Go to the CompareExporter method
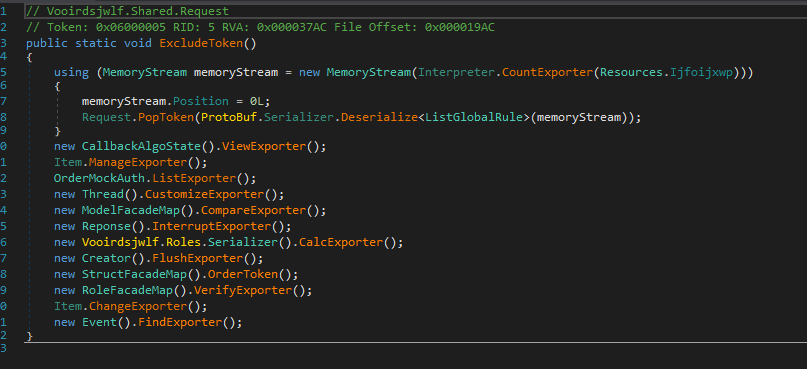The width and height of the screenshot is (807, 369). coord(253,210)
